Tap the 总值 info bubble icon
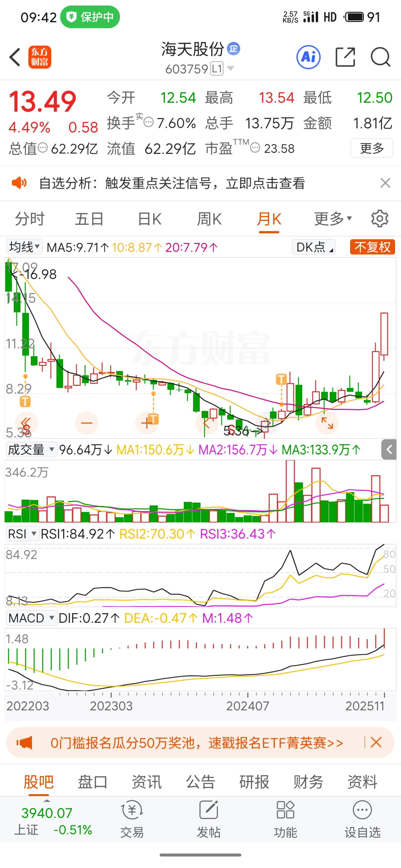 click(x=43, y=148)
